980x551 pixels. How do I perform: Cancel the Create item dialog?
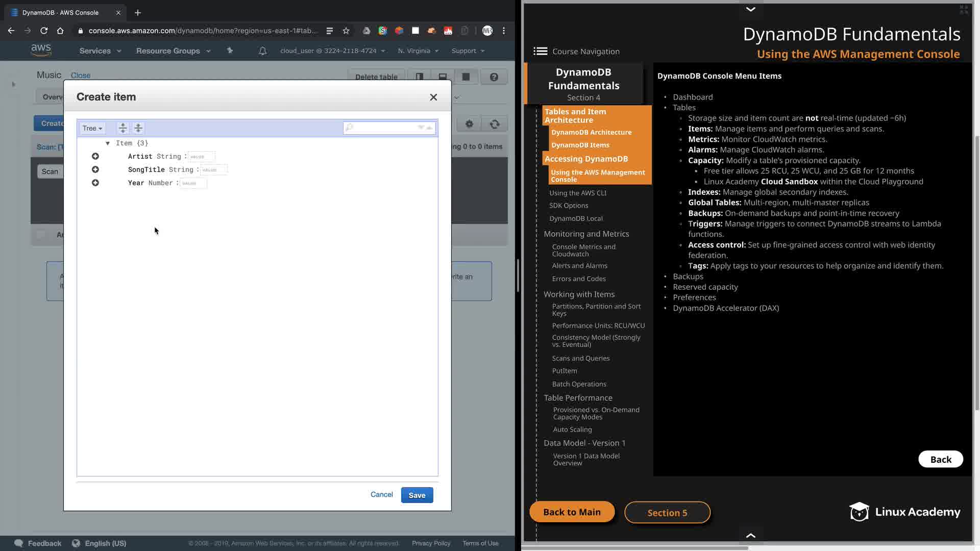(x=381, y=494)
